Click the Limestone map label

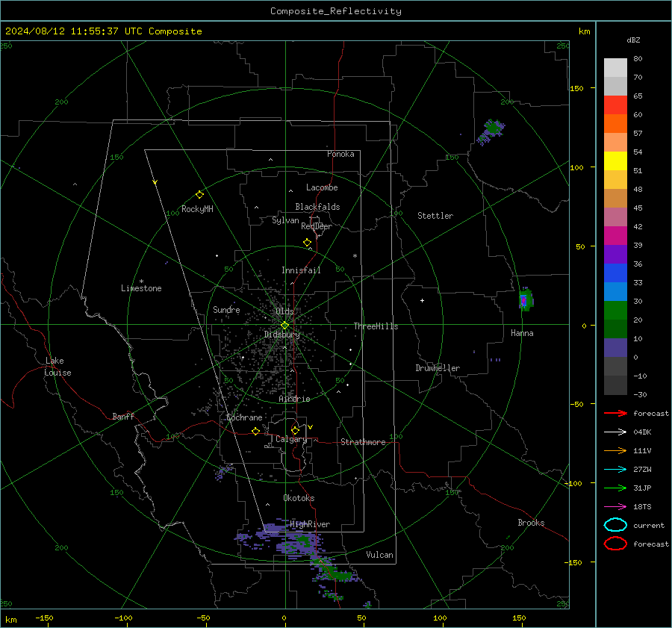tap(141, 288)
